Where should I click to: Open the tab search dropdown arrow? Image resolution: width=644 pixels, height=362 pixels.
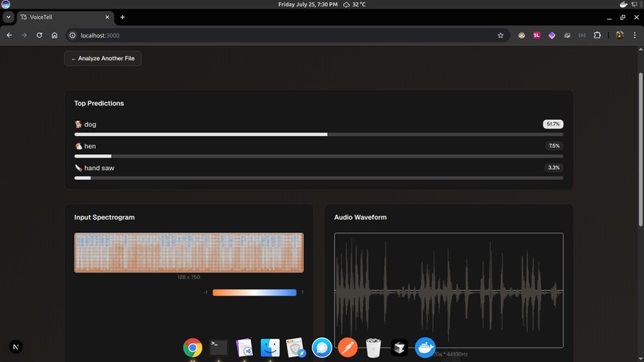[8, 18]
